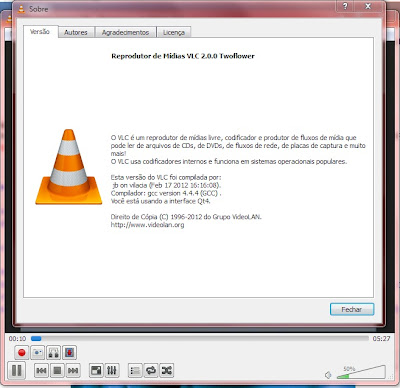Screen dimensions: 400x388
Task: Click the playback seek bar
Action: (x=200, y=339)
